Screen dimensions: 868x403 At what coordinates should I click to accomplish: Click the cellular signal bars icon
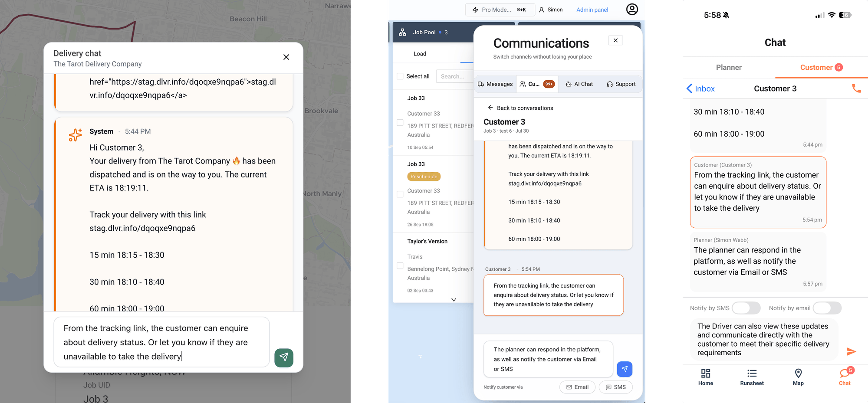[820, 16]
